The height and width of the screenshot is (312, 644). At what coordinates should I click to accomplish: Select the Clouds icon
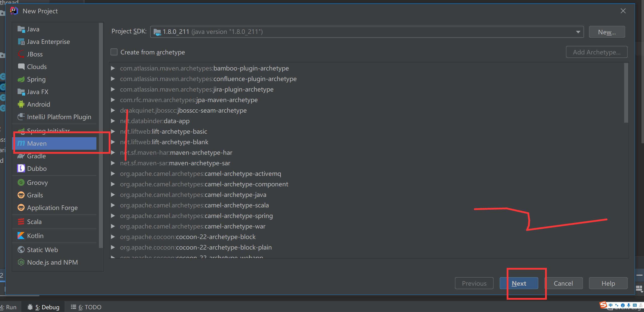(x=21, y=67)
